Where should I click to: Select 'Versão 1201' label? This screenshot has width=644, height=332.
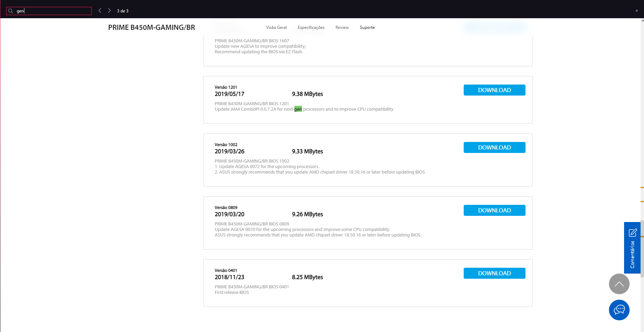click(226, 87)
